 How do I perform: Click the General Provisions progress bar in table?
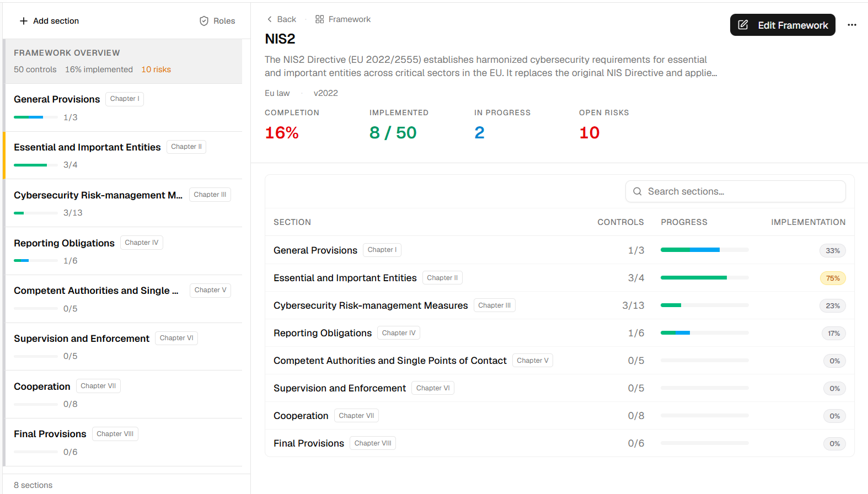tap(705, 250)
